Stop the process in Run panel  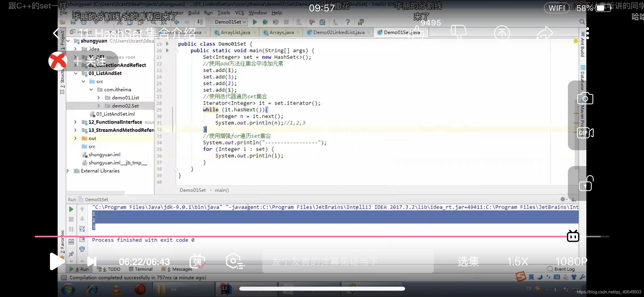tap(71, 219)
